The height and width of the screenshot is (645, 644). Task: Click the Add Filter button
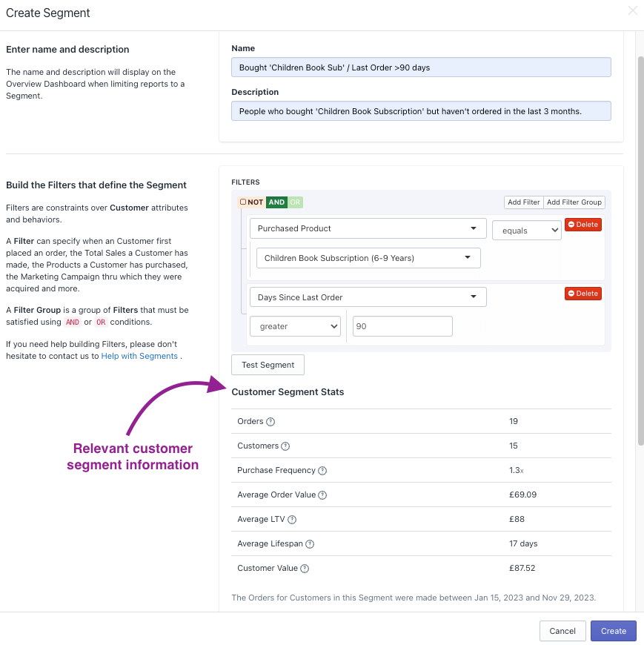[523, 202]
